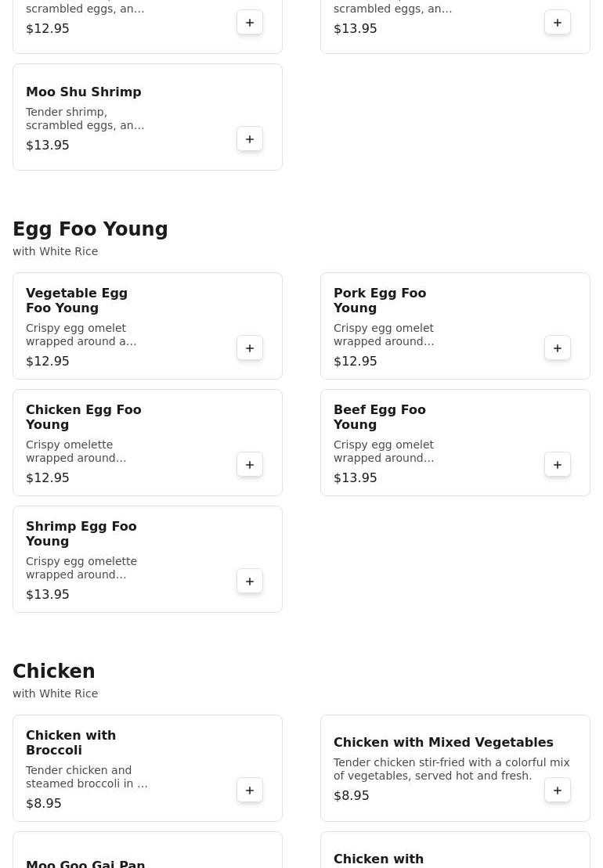Click the Moo Goo Gai Pan title
The width and height of the screenshot is (603, 868).
click(85, 863)
